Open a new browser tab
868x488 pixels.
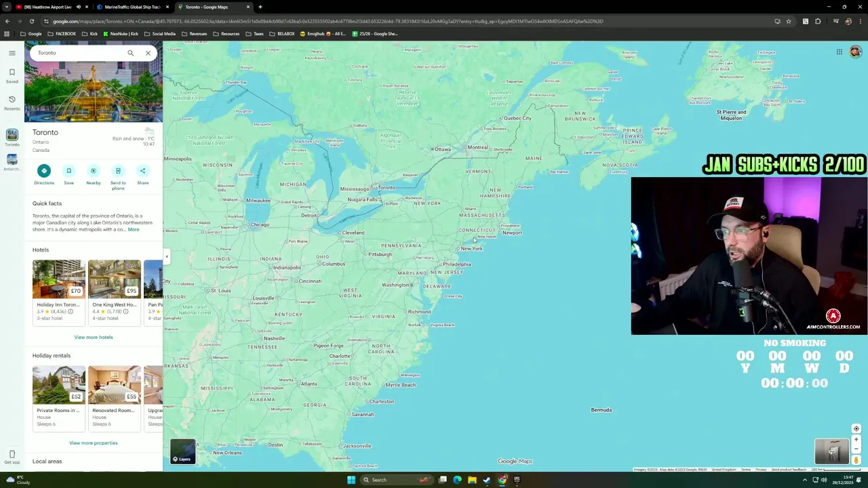pos(260,7)
